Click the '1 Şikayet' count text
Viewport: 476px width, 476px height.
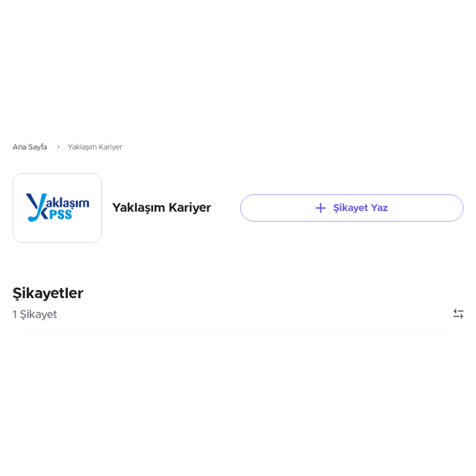point(35,314)
